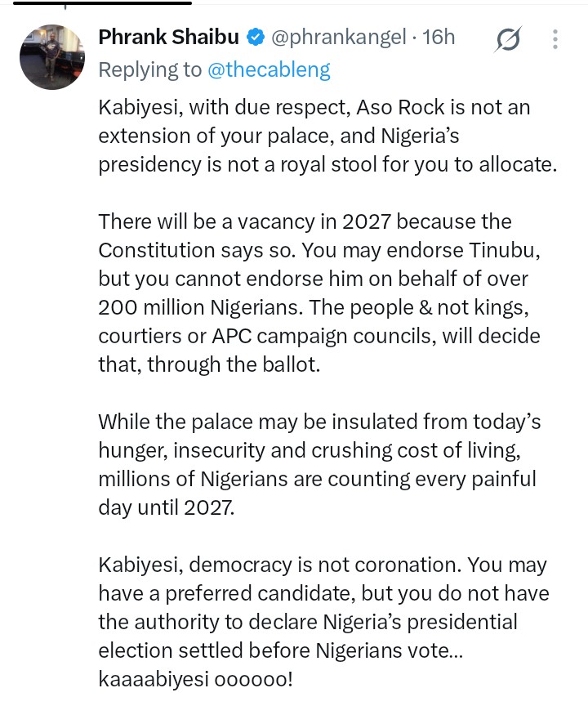
Task: Click the closing "kaaaabiyesi oooooo!" line
Action: [x=196, y=679]
